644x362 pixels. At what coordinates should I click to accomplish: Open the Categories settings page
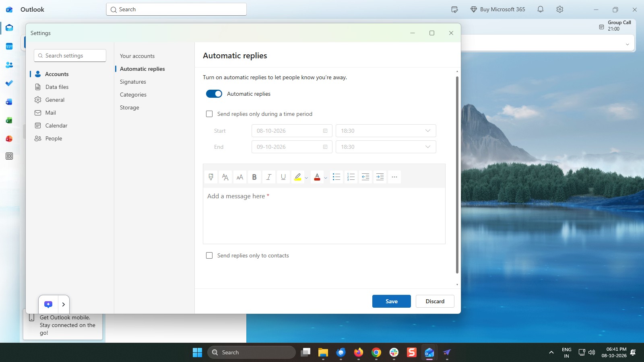point(133,95)
